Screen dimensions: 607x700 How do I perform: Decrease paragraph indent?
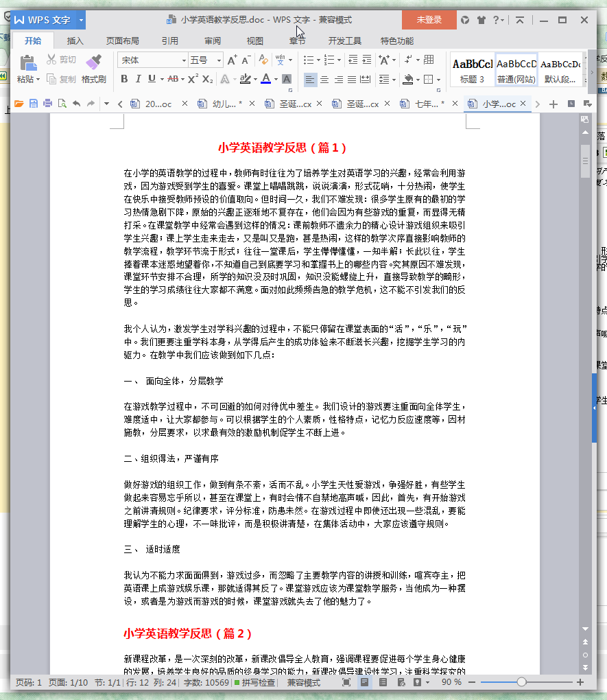[353, 60]
